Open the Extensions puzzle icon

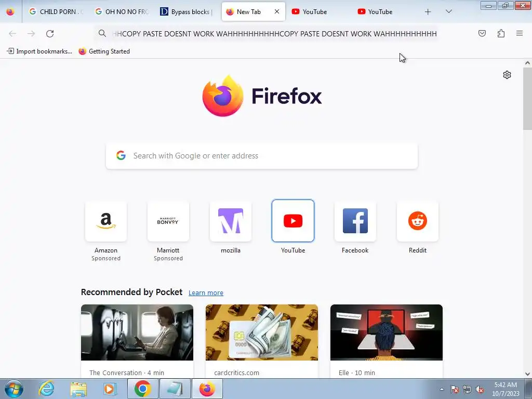501,33
